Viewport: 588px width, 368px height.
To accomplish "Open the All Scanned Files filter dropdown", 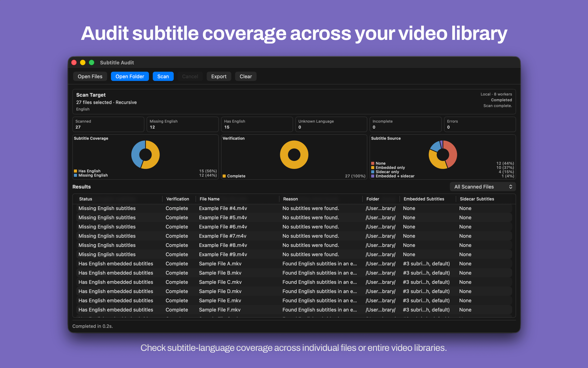I will [x=483, y=187].
